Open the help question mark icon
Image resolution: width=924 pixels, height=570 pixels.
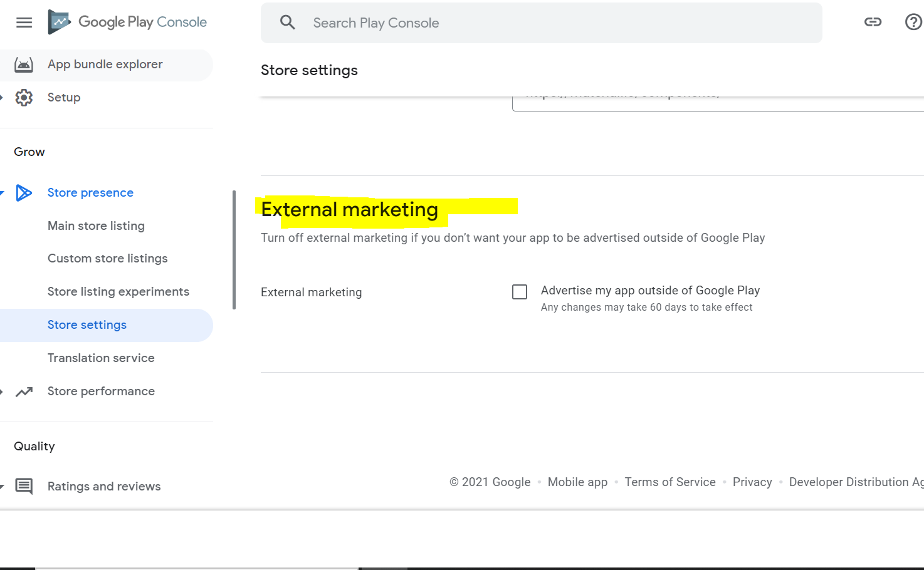click(913, 22)
